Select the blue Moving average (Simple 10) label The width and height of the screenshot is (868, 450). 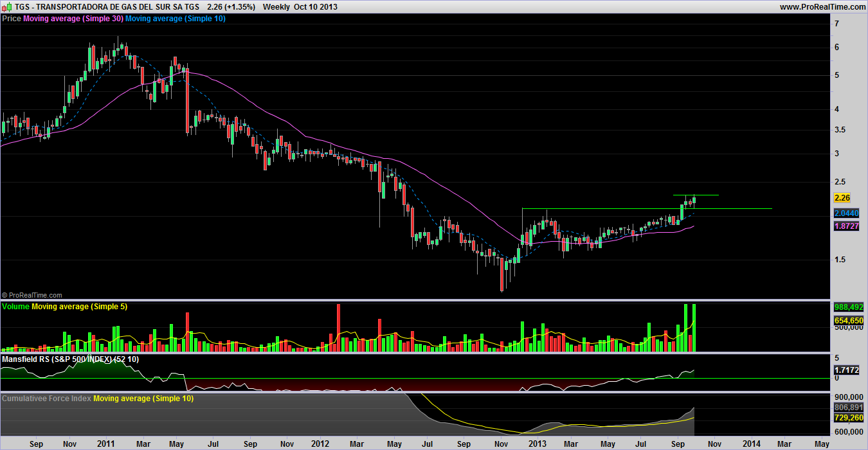tap(175, 19)
